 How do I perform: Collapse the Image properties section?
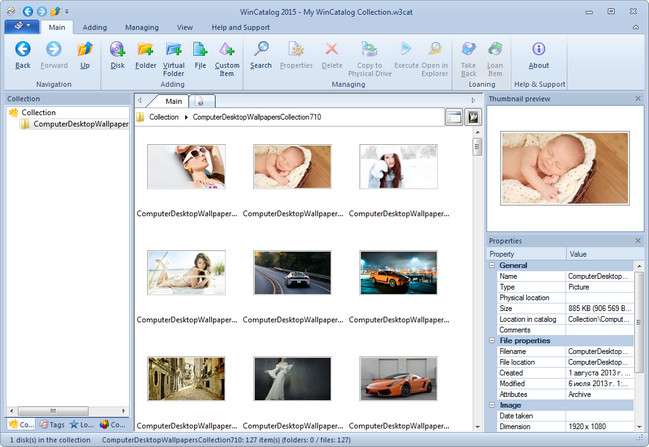point(492,403)
